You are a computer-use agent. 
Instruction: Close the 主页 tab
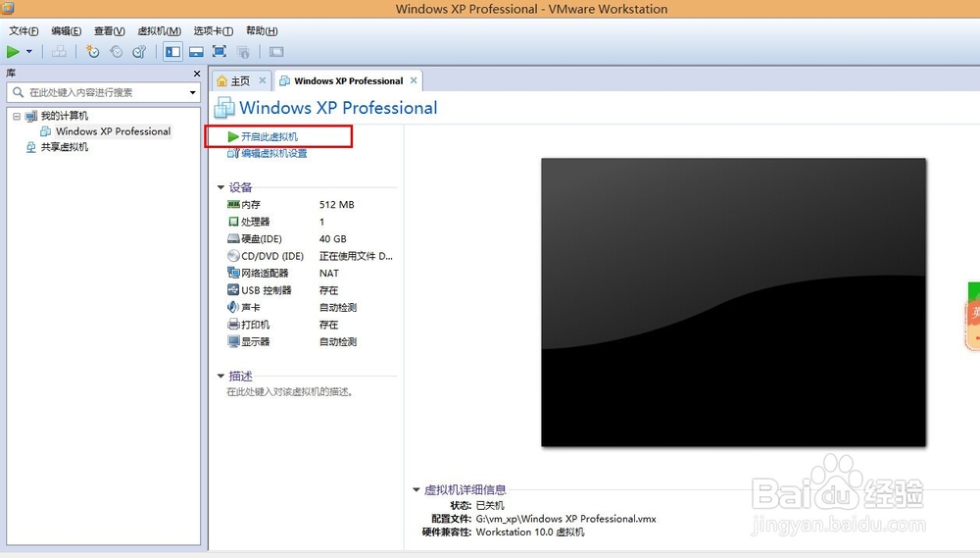(x=263, y=80)
